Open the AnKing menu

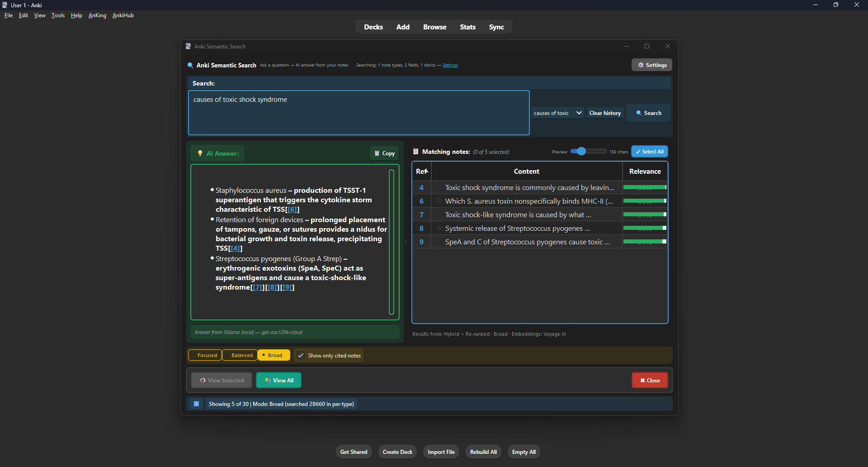(97, 15)
